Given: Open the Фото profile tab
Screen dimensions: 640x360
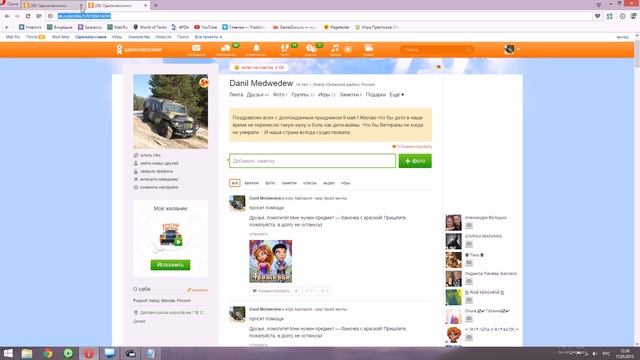Looking at the screenshot, I should 280,95.
